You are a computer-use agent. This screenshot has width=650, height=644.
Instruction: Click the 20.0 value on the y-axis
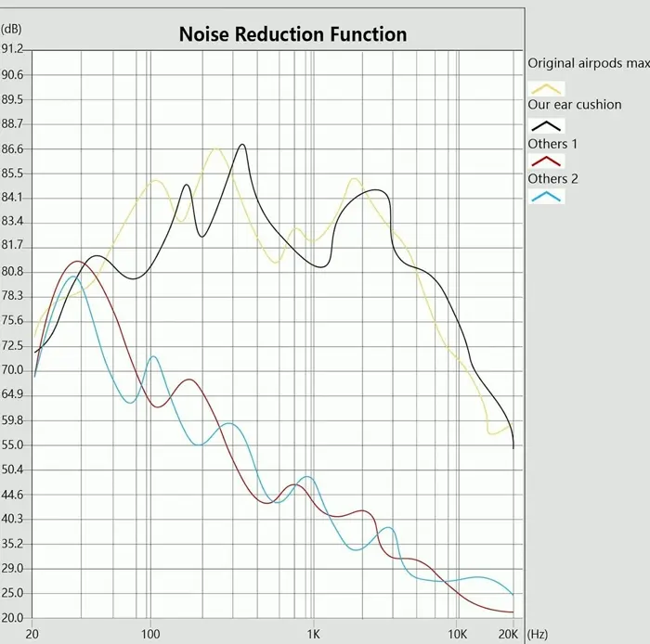12,618
